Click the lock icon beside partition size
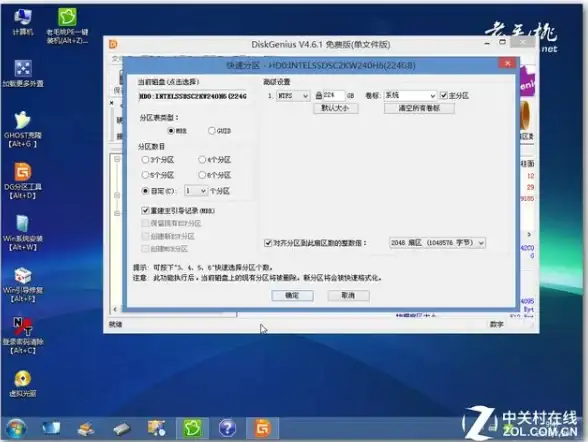 318,95
